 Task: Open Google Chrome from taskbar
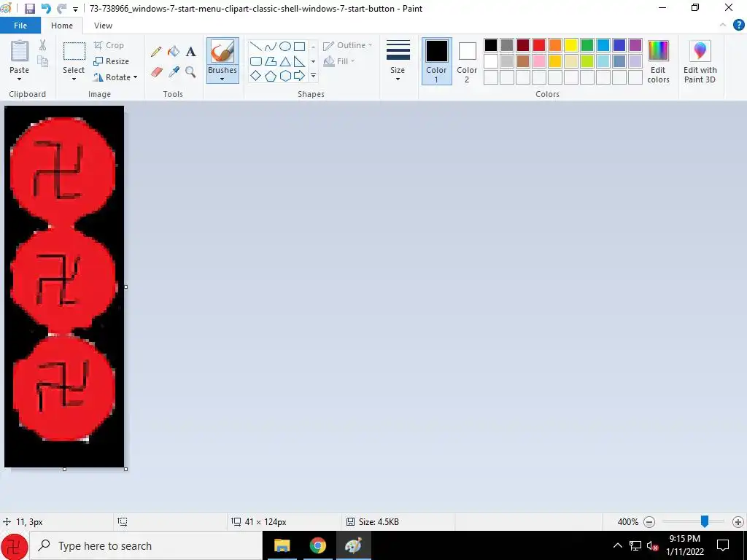click(x=318, y=545)
